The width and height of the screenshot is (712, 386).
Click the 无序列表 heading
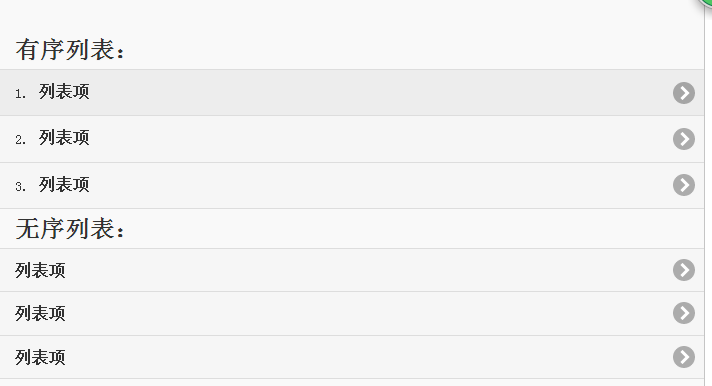[69, 228]
